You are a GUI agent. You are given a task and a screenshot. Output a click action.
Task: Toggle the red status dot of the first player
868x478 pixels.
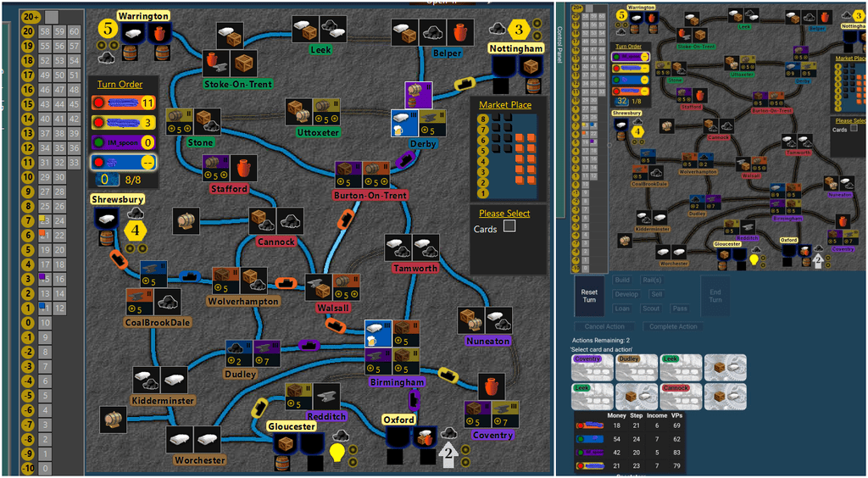(x=98, y=103)
